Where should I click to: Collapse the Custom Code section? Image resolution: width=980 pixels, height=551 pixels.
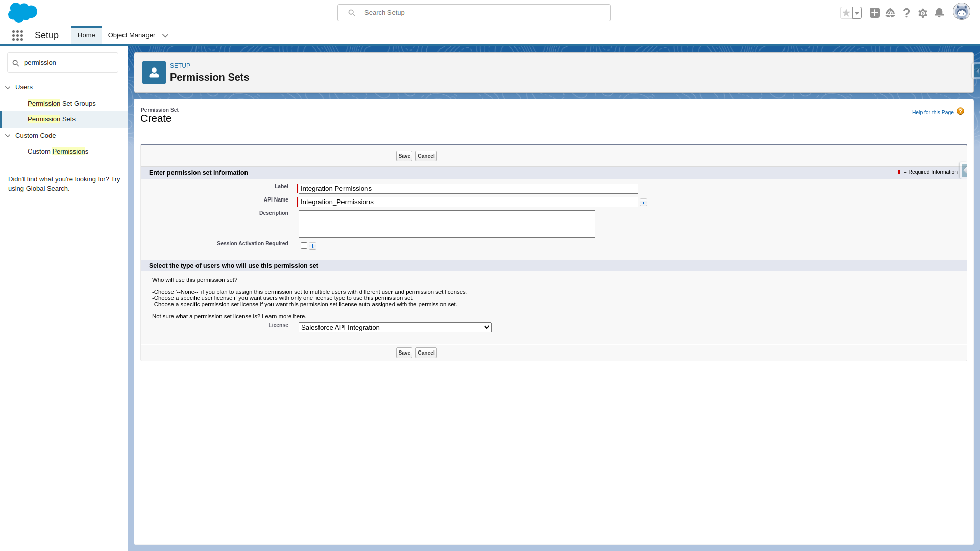coord(8,135)
